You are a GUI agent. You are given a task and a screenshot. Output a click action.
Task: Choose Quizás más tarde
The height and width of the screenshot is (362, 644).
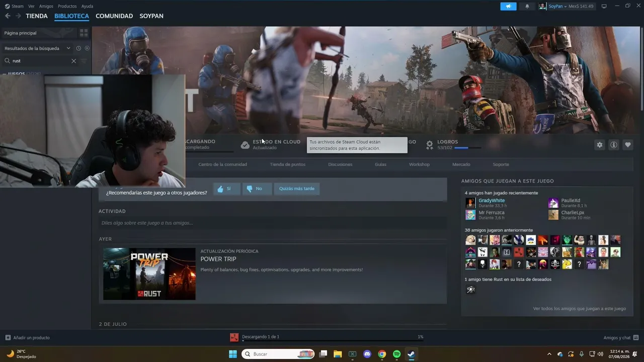point(297,189)
